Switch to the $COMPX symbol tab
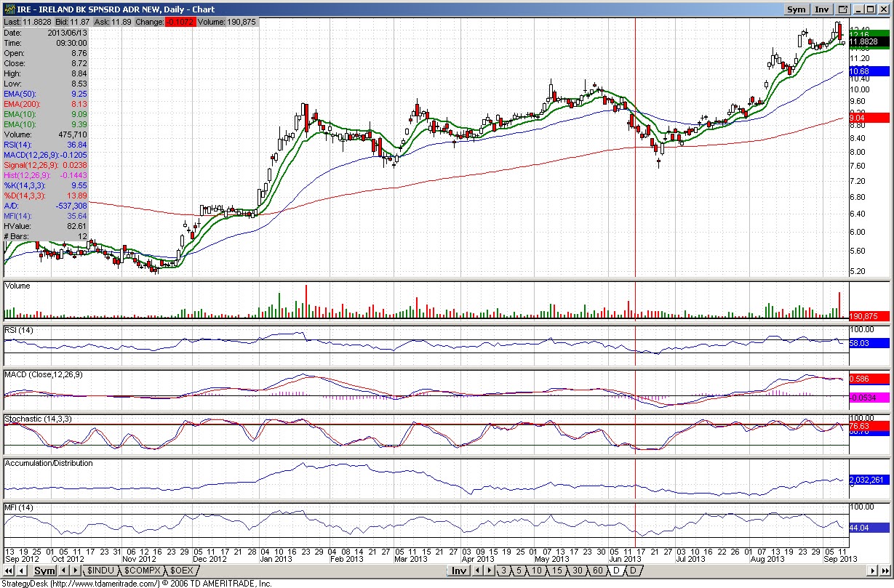This screenshot has height=588, width=894. (143, 571)
